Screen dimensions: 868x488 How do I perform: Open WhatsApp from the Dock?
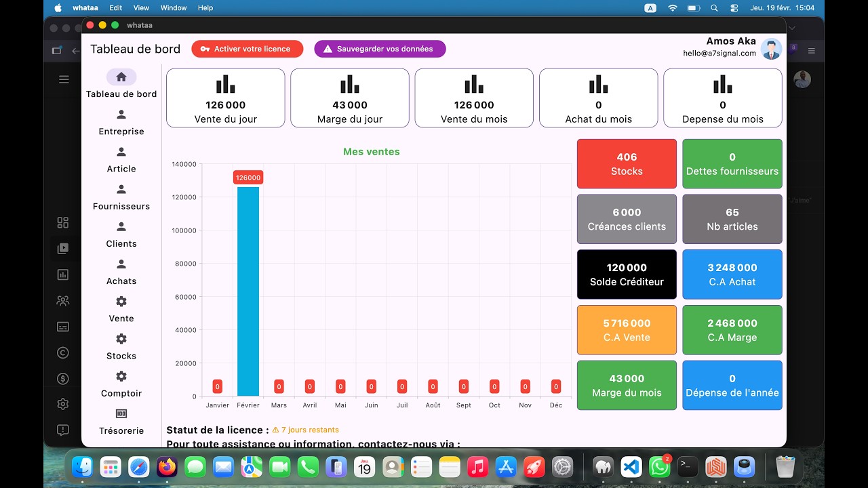[659, 466]
